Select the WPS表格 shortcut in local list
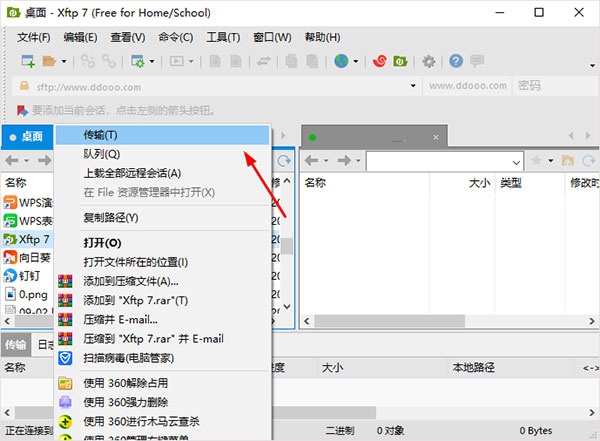The image size is (600, 441). point(28,221)
